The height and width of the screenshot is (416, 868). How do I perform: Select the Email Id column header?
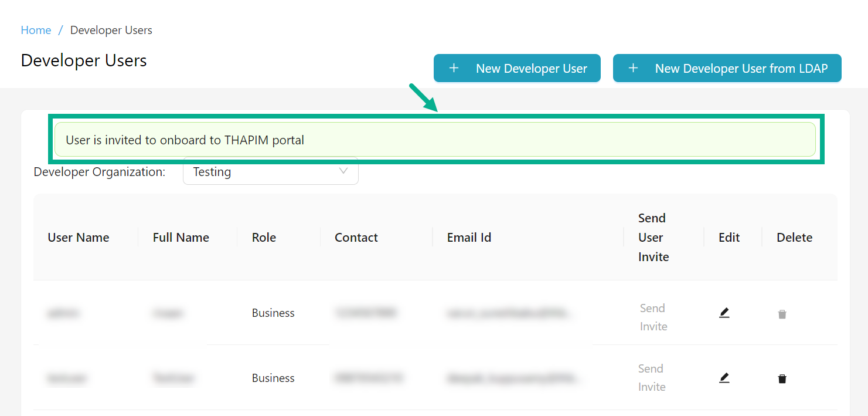pyautogui.click(x=469, y=238)
